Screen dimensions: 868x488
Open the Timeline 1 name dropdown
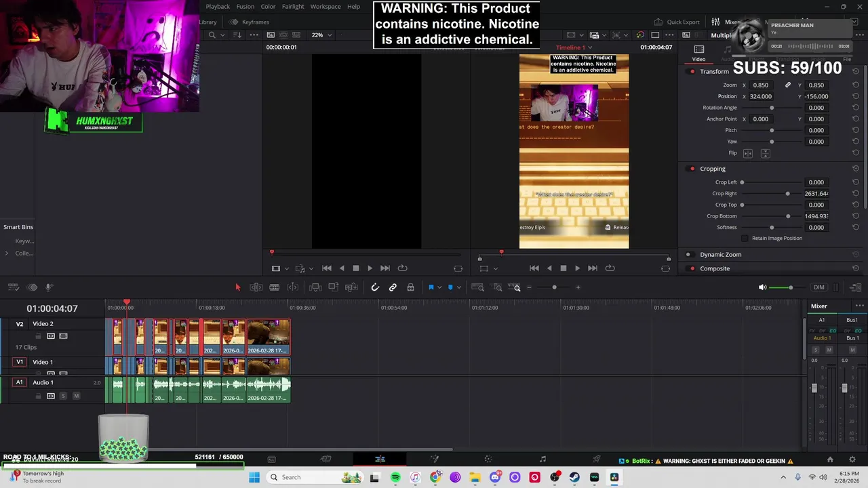pyautogui.click(x=574, y=47)
